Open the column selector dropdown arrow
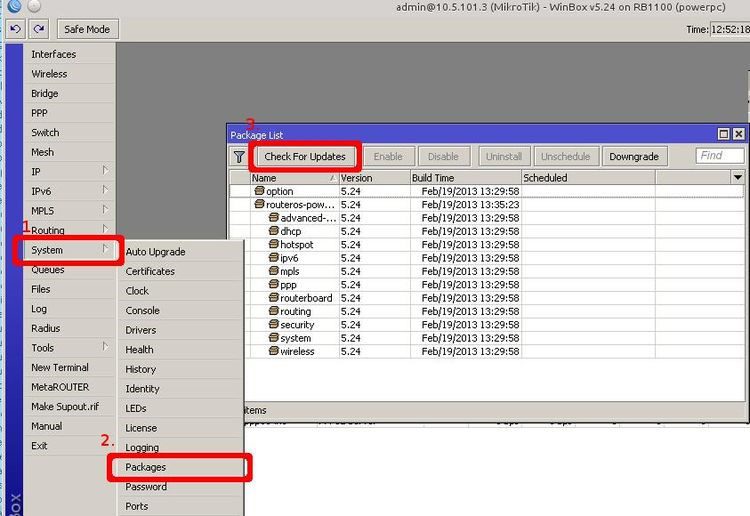This screenshot has width=750, height=516. (x=738, y=177)
